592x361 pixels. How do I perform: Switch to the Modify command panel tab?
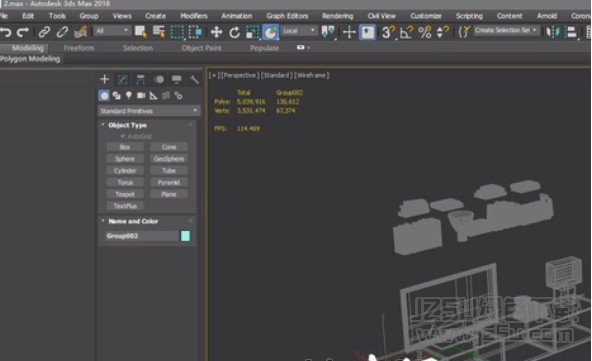pyautogui.click(x=122, y=79)
